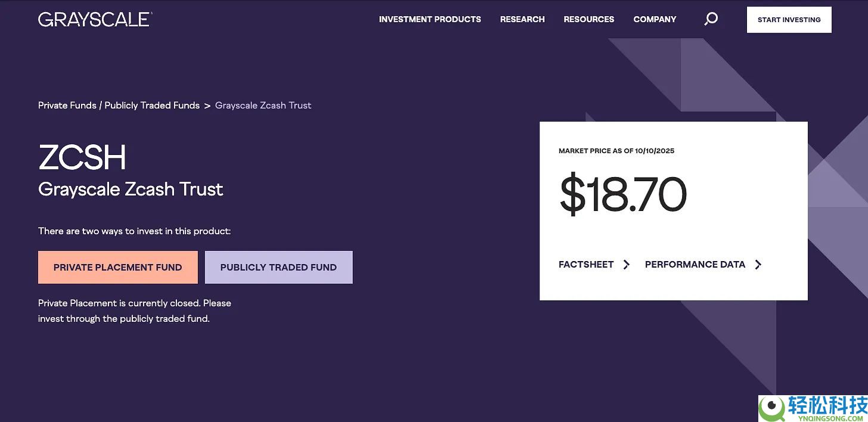Follow the Publicly Traded Funds breadcrumb link
Image resolution: width=868 pixels, height=422 pixels.
[x=152, y=105]
